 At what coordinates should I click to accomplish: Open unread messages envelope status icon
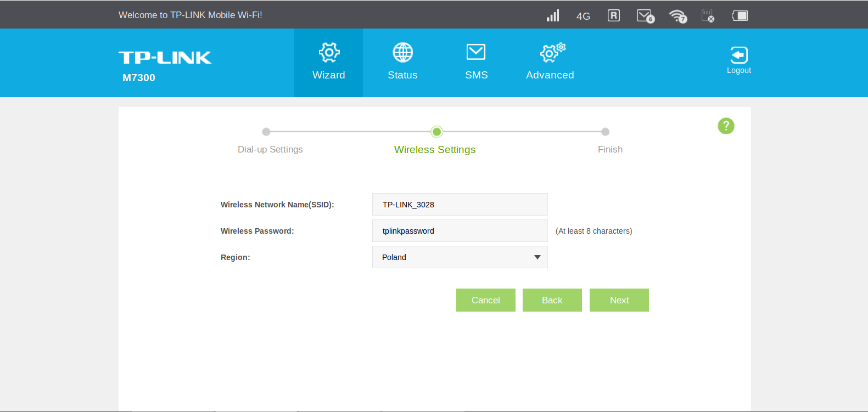[x=645, y=16]
